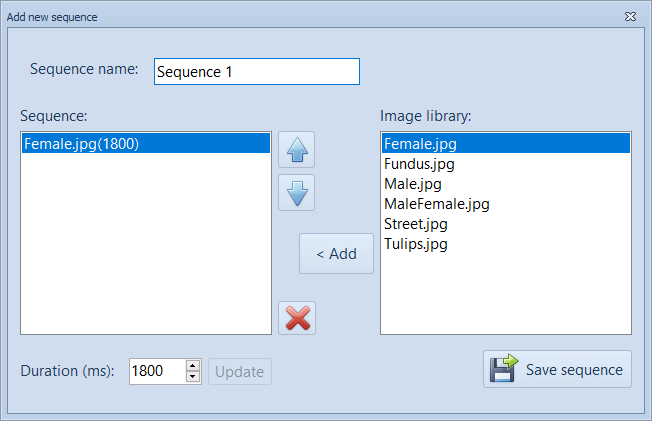The width and height of the screenshot is (652, 421).
Task: Select Male.jpg in the Image library
Action: coord(412,184)
